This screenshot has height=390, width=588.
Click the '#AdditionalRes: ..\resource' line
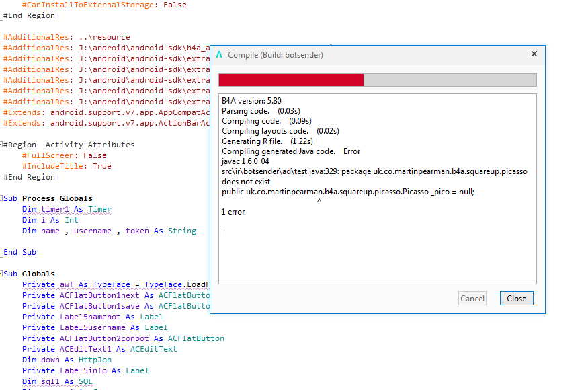(x=67, y=37)
